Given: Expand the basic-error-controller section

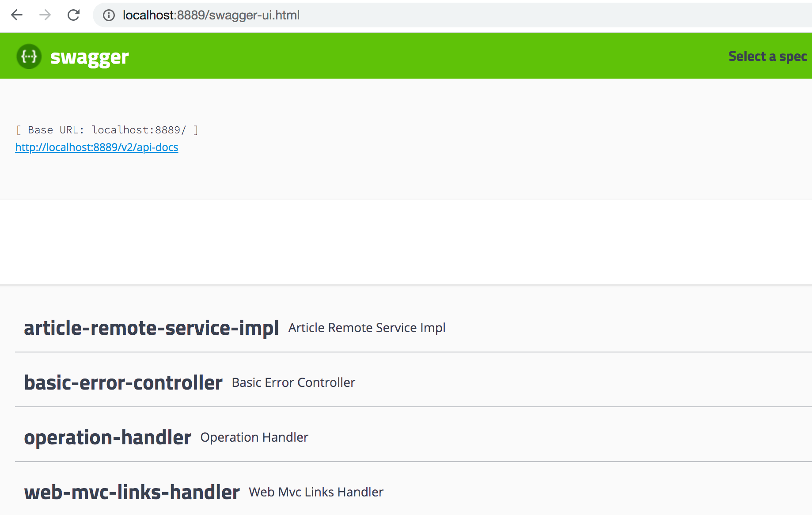Looking at the screenshot, I should pyautogui.click(x=123, y=382).
